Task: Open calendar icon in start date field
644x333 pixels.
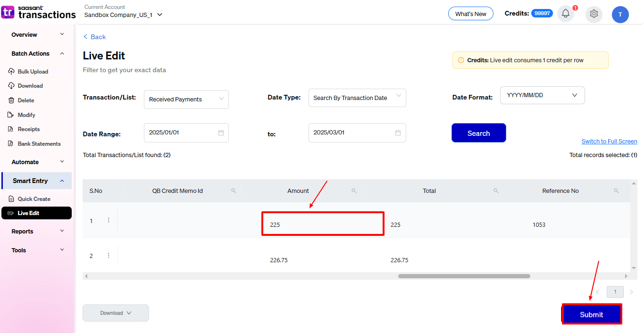Action: [x=221, y=133]
